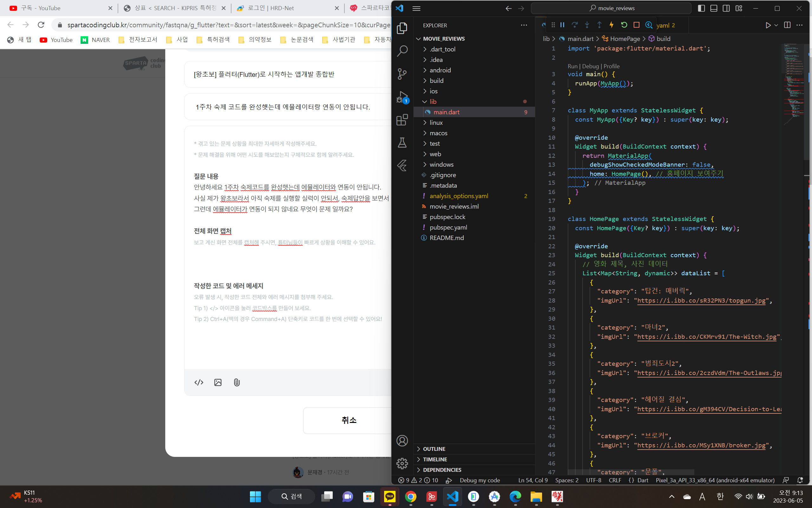Open Windows Start menu
812x508 pixels.
(x=255, y=496)
